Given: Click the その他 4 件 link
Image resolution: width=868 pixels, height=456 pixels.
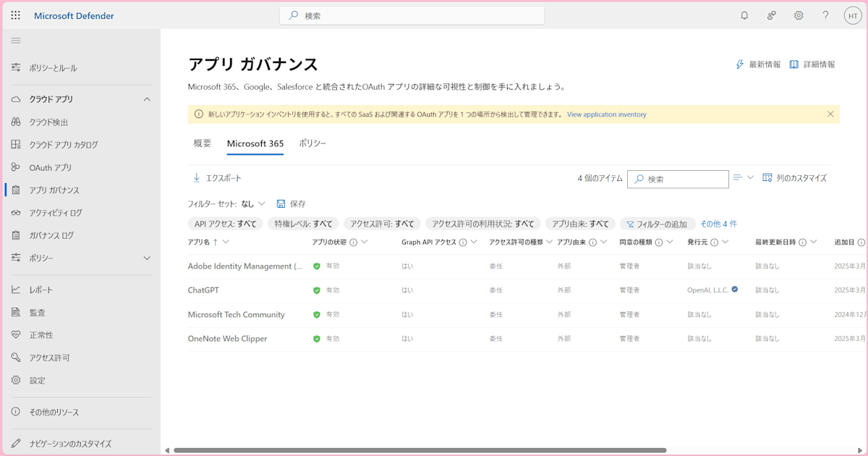Looking at the screenshot, I should [x=718, y=224].
